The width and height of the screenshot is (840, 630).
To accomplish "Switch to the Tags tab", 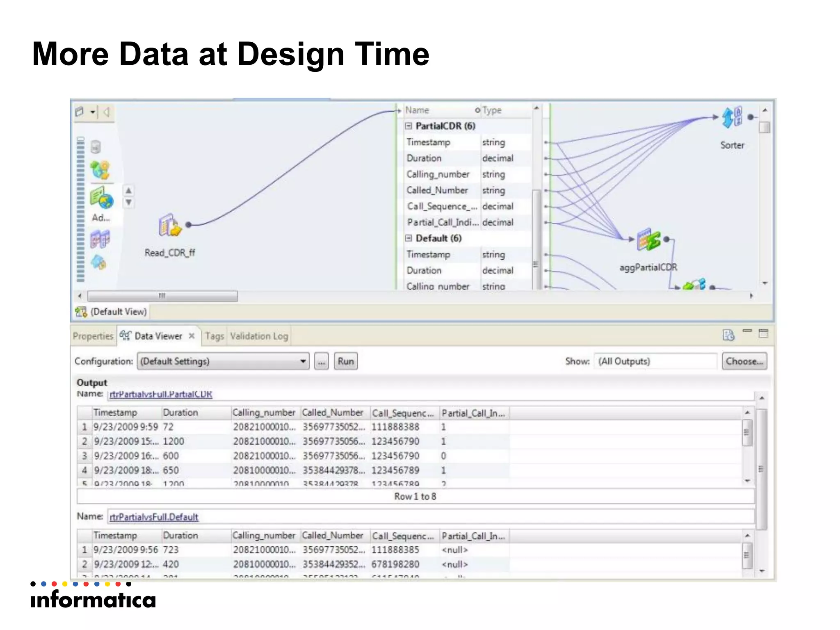I will (215, 336).
